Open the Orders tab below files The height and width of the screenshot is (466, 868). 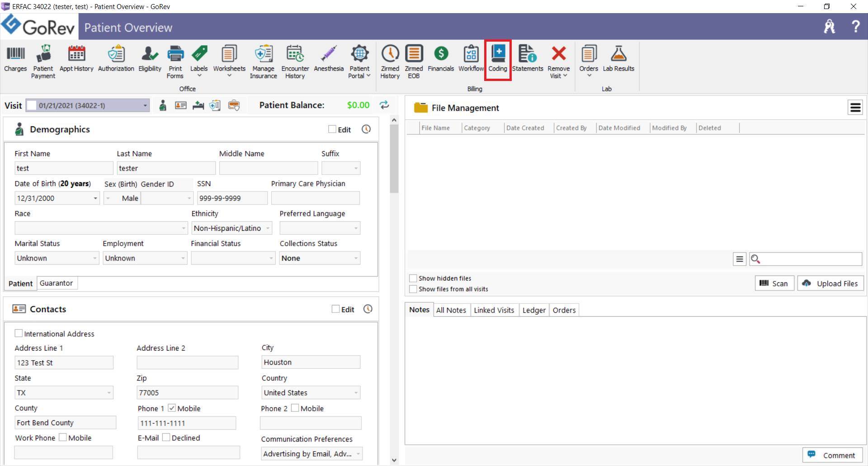coord(564,310)
